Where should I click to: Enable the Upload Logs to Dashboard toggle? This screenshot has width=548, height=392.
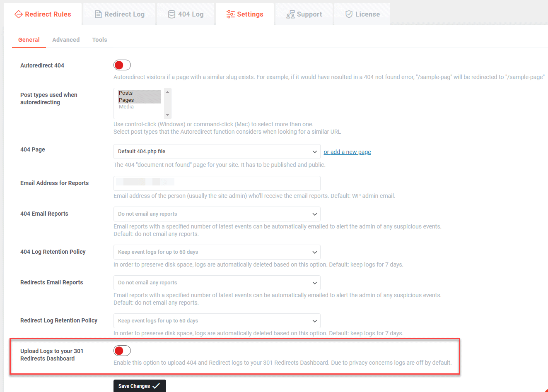point(122,350)
